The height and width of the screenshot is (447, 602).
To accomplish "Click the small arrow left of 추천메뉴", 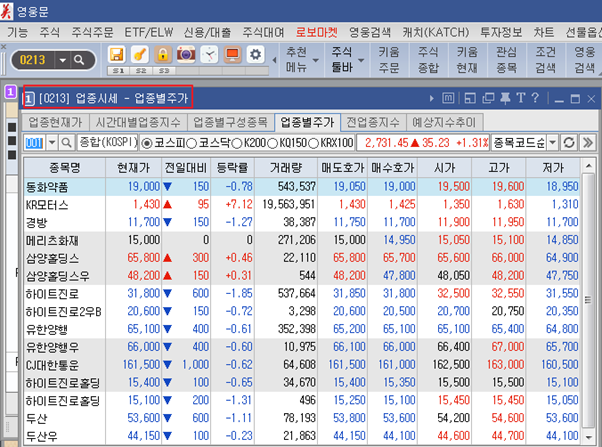I will (x=274, y=60).
